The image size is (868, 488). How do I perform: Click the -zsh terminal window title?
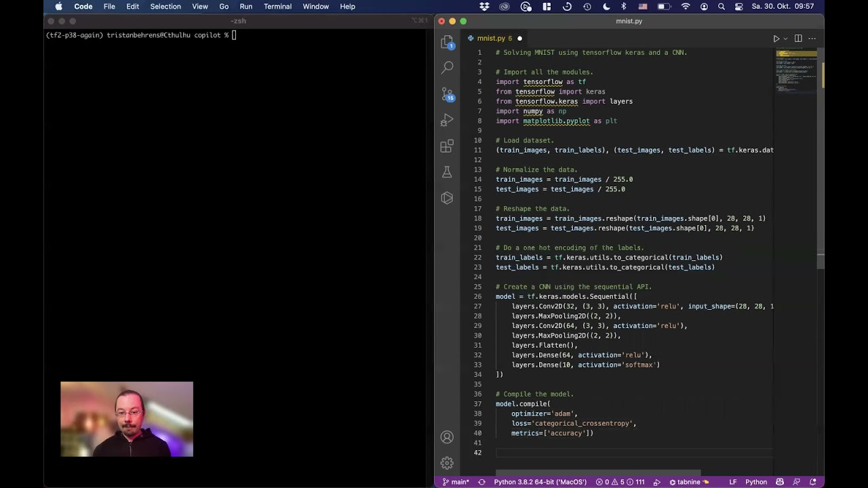click(238, 21)
